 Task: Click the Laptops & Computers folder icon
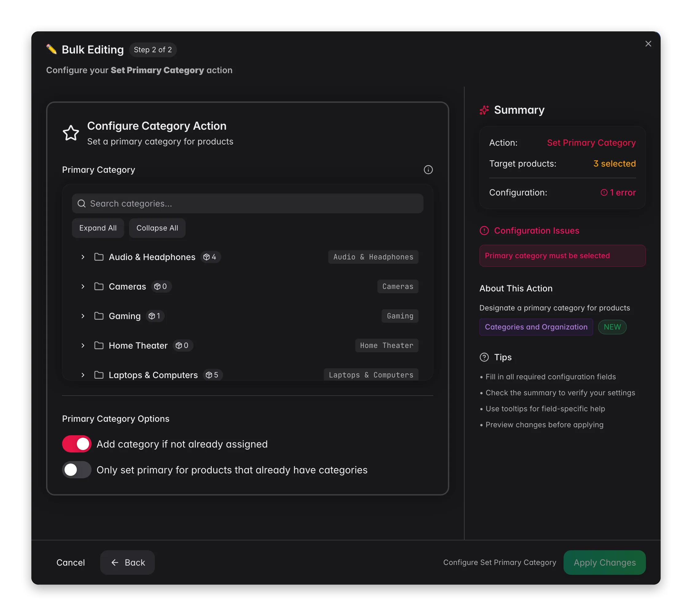tap(99, 375)
